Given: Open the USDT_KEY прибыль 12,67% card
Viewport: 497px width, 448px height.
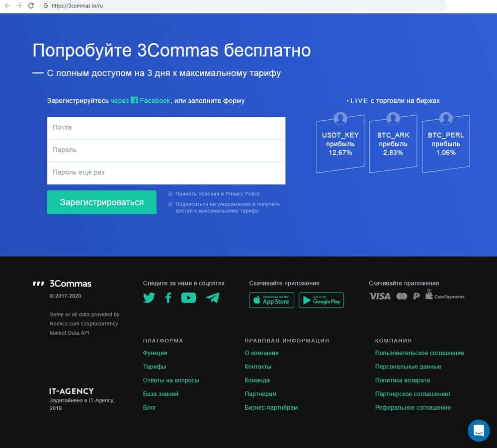Looking at the screenshot, I should [x=340, y=144].
